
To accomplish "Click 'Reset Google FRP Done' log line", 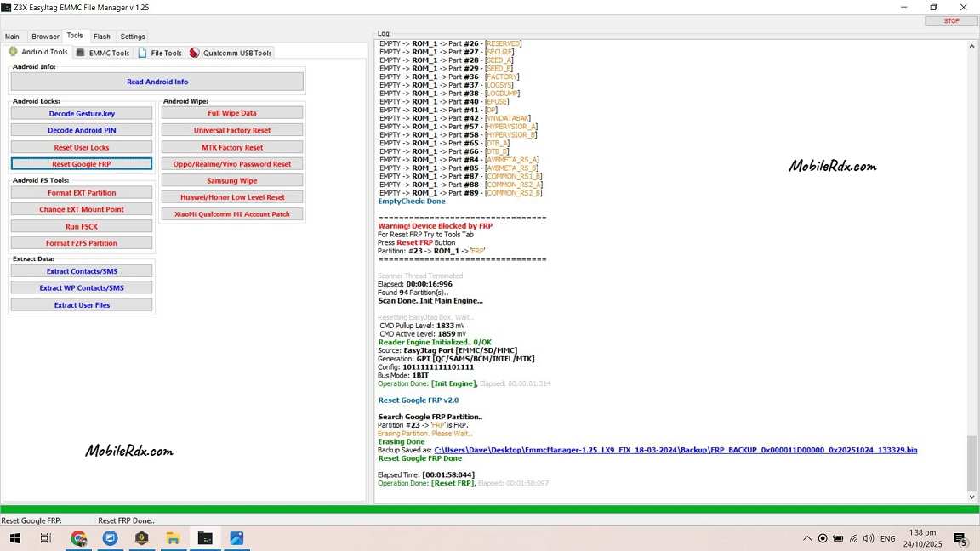I will [x=420, y=458].
